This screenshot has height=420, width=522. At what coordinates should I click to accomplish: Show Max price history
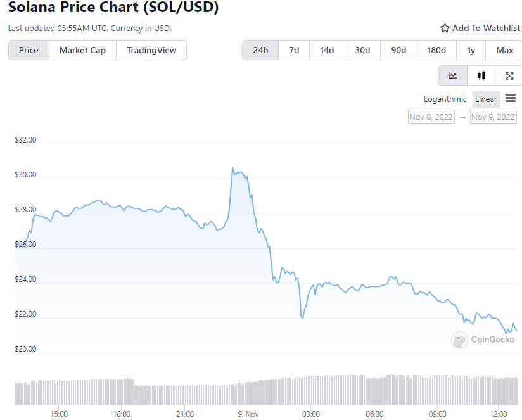coord(505,50)
